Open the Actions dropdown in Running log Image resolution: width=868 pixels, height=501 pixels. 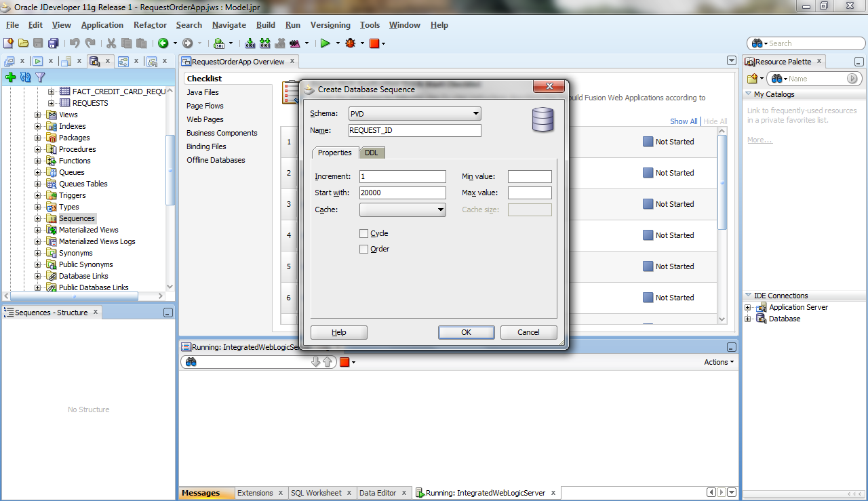click(x=719, y=362)
